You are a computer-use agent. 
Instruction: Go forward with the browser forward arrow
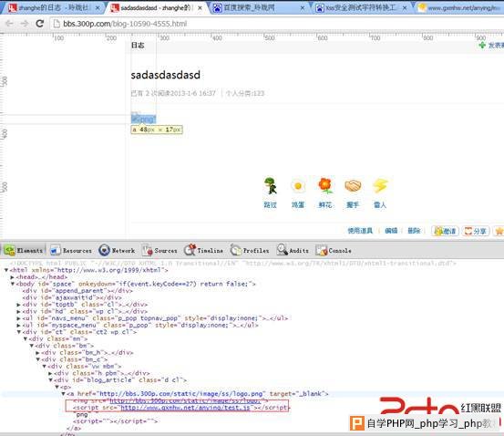(x=25, y=24)
